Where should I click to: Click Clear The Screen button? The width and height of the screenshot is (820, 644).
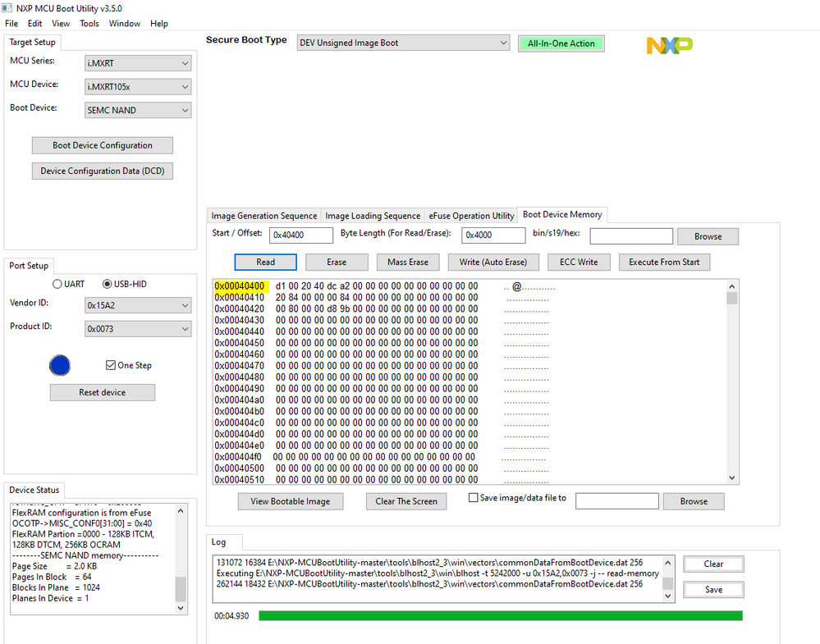click(406, 501)
